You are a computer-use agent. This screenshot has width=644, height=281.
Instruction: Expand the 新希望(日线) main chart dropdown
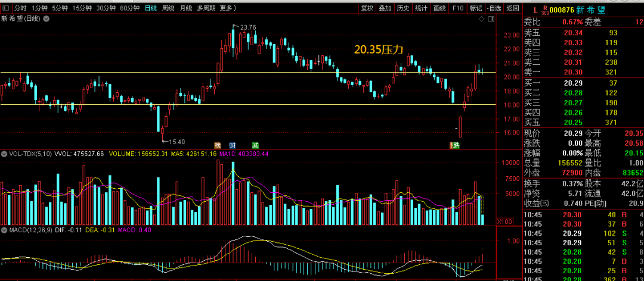tap(47, 18)
